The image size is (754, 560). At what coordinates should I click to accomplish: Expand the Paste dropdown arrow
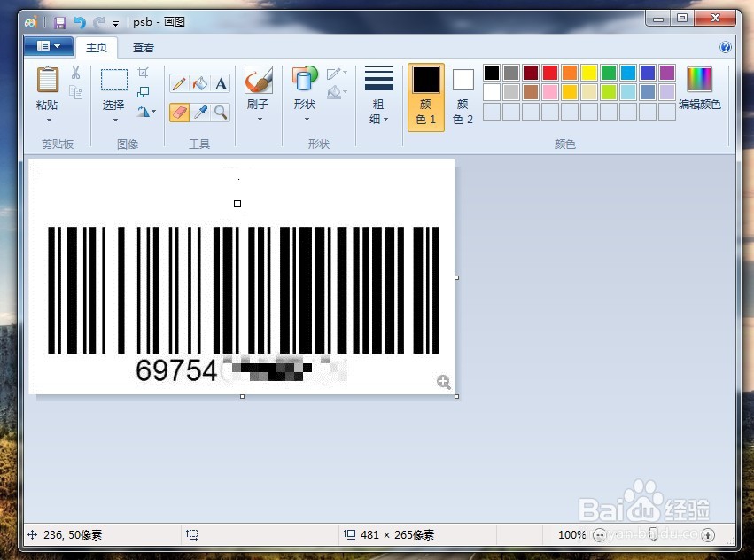pyautogui.click(x=49, y=120)
